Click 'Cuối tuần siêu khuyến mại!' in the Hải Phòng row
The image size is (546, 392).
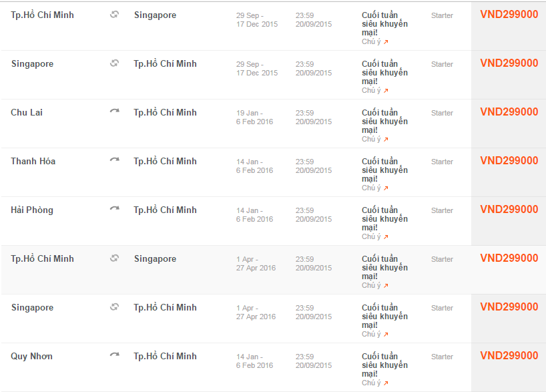pyautogui.click(x=384, y=218)
